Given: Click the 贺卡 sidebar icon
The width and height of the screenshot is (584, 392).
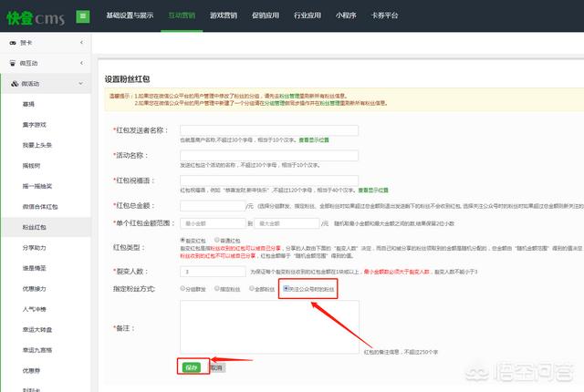Looking at the screenshot, I should coord(12,43).
